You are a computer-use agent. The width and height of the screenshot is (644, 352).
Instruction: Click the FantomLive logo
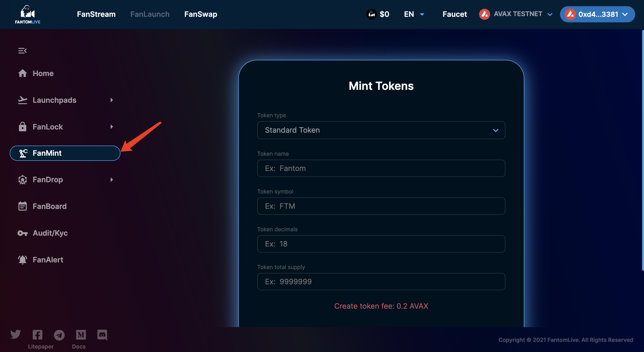coord(27,15)
